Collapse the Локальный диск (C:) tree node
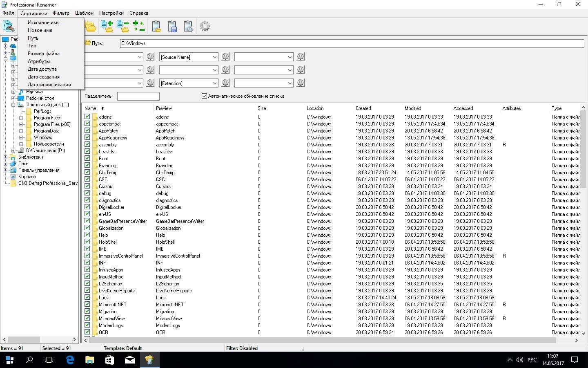This screenshot has width=588, height=368. (13, 105)
